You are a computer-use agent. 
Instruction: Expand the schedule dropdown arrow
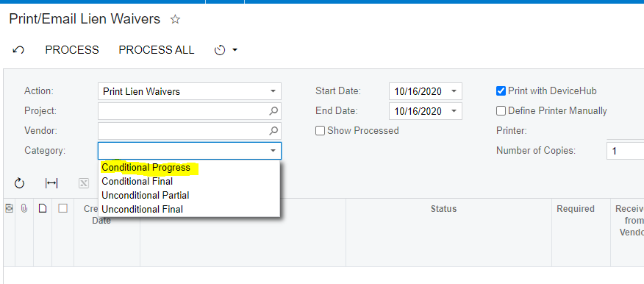click(x=235, y=50)
